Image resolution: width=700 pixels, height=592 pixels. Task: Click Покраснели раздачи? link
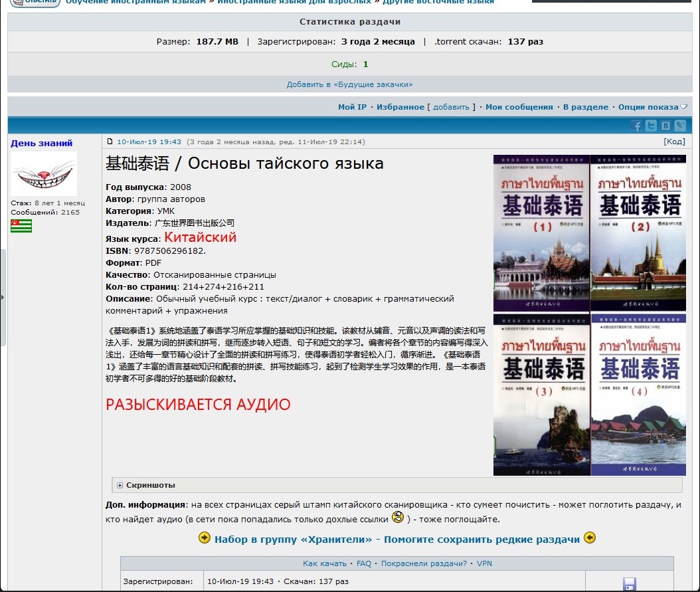pos(424,563)
